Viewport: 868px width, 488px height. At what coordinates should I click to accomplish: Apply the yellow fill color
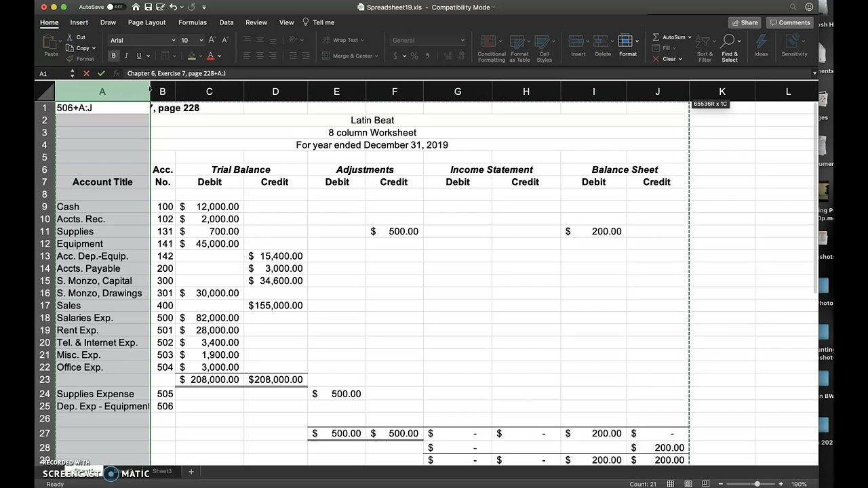click(192, 56)
